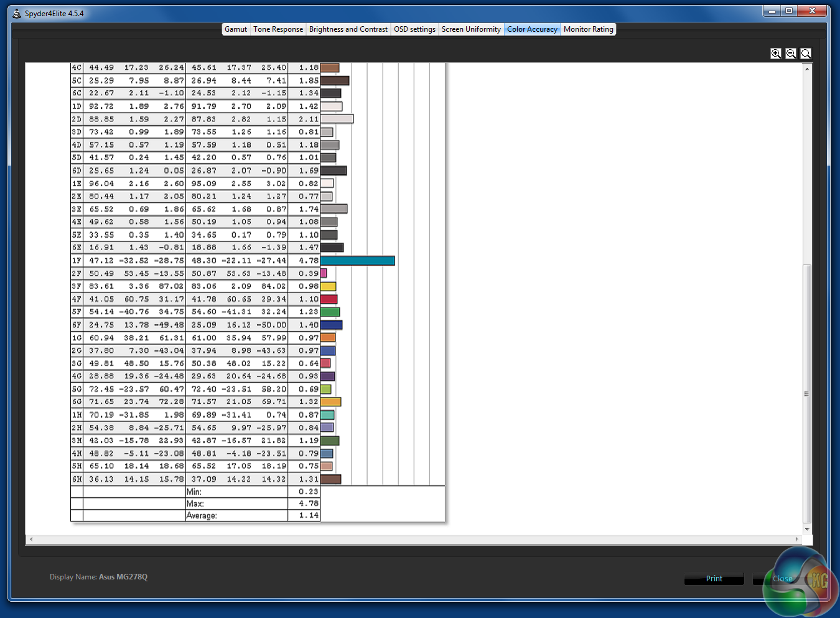840x618 pixels.
Task: Select the OSD settings tab
Action: click(414, 29)
